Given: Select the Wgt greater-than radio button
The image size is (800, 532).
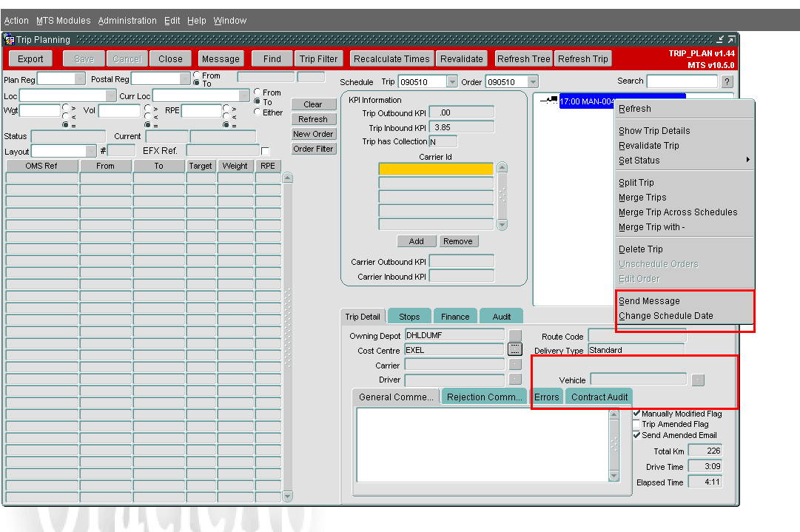Looking at the screenshot, I should click(65, 107).
